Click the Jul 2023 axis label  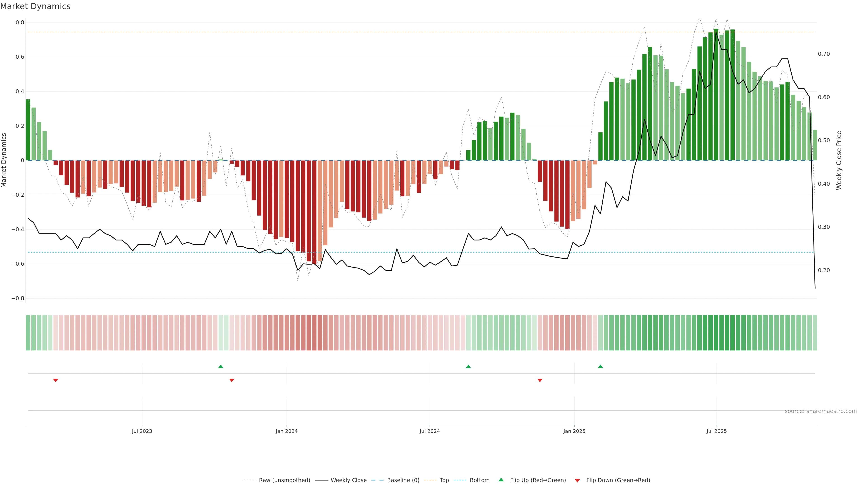[x=142, y=431]
